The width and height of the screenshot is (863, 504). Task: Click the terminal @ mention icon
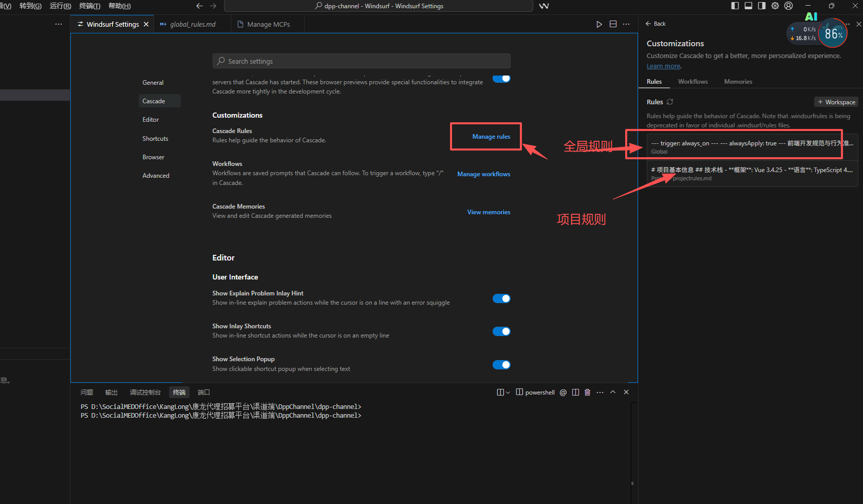click(563, 392)
